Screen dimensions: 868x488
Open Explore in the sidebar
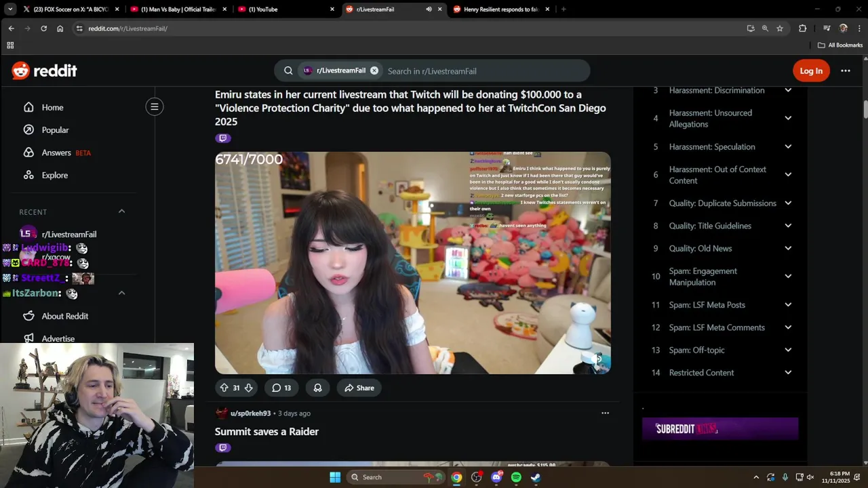pyautogui.click(x=54, y=175)
